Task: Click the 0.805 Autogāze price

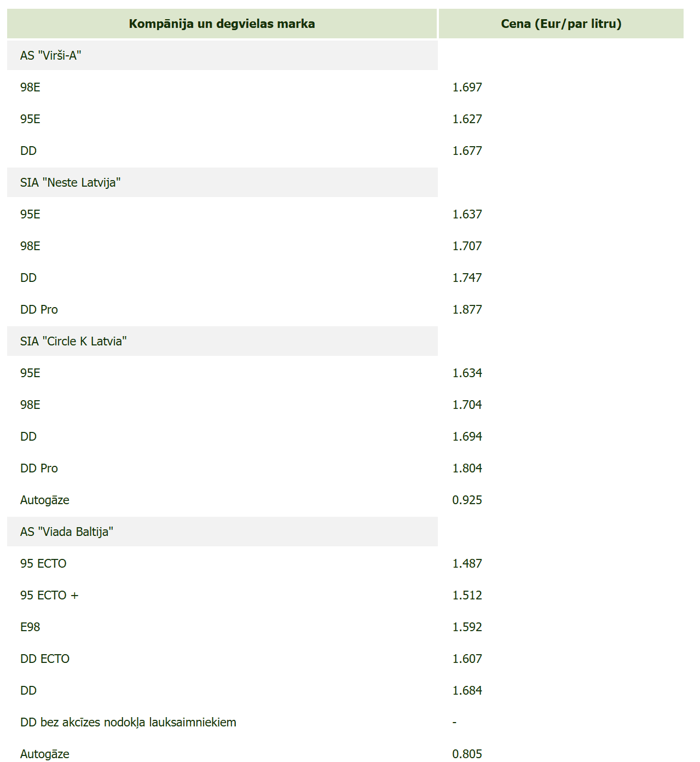Action: point(467,754)
